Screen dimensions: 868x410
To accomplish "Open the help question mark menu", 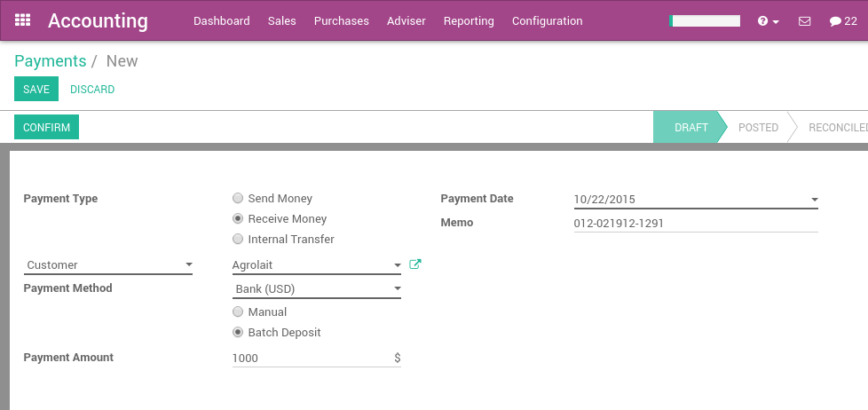I will [x=768, y=21].
